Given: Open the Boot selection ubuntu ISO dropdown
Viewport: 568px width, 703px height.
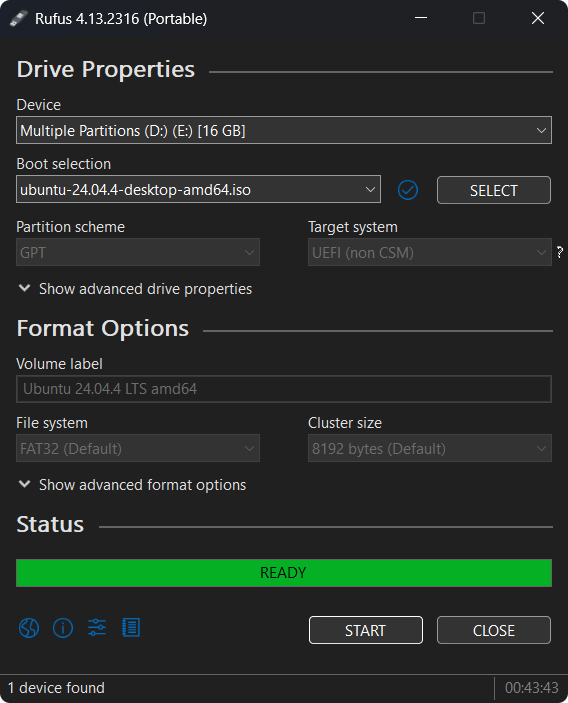Looking at the screenshot, I should pyautogui.click(x=198, y=190).
